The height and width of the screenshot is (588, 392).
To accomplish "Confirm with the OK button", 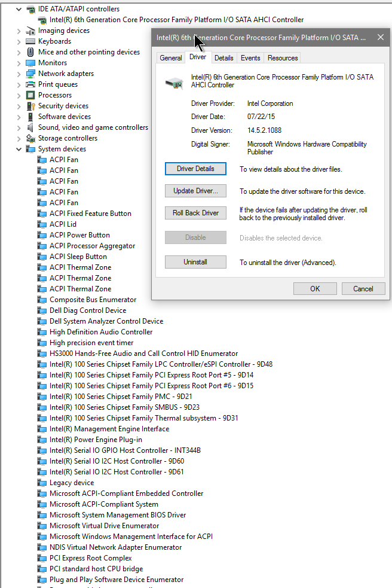I will click(315, 289).
